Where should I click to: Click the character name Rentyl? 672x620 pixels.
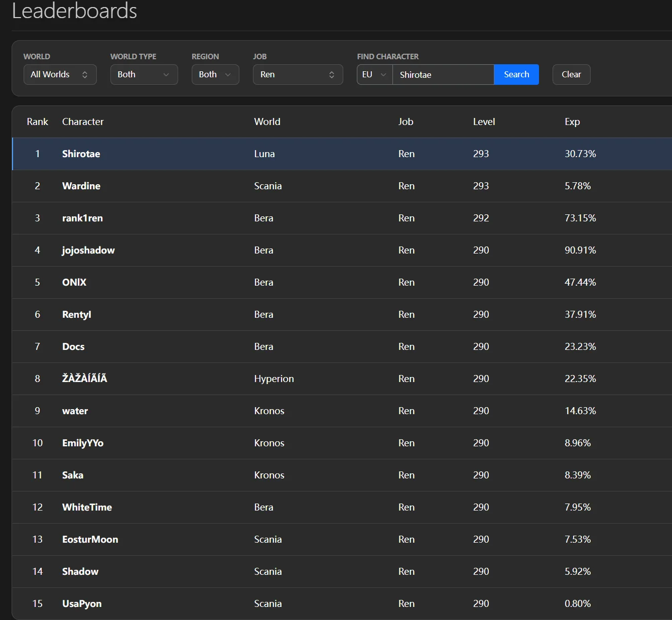(x=77, y=315)
